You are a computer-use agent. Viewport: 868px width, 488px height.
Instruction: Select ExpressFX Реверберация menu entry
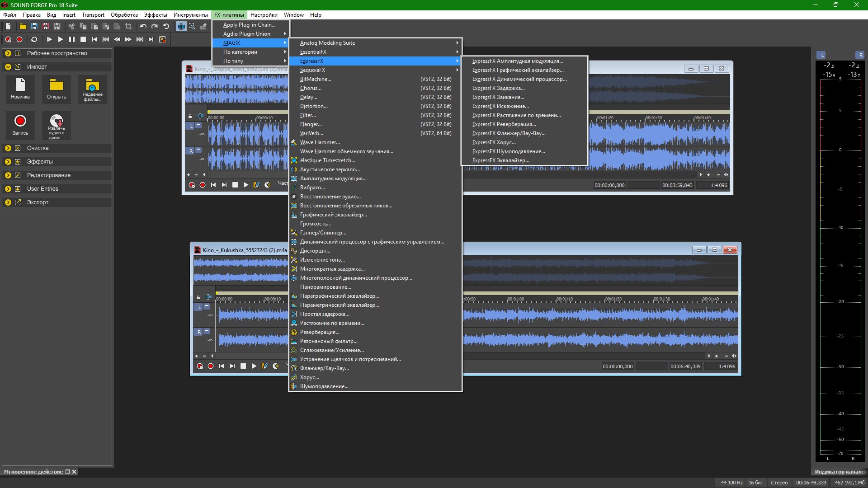click(x=504, y=124)
